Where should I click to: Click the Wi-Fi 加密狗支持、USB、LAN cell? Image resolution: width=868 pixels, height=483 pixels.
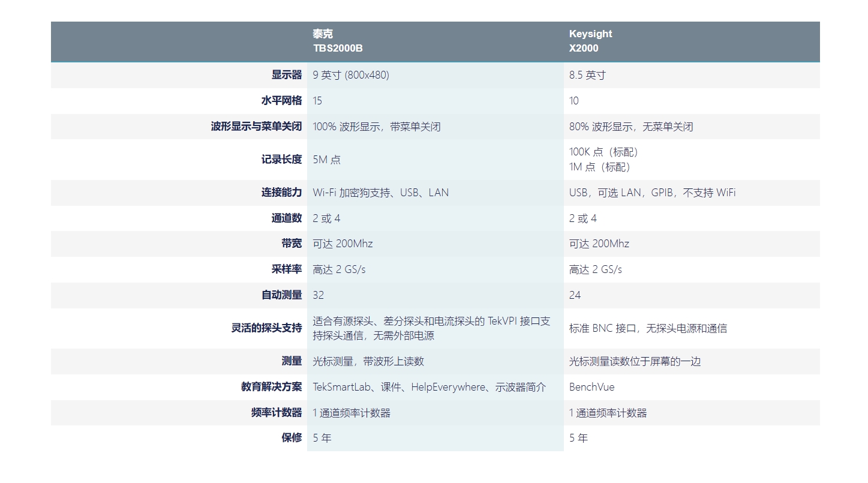click(x=380, y=193)
